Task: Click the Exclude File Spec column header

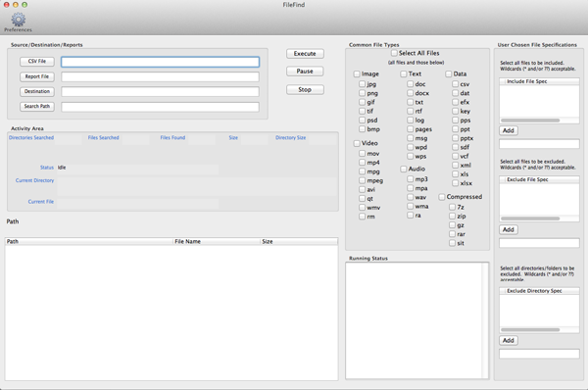Action: [x=539, y=179]
